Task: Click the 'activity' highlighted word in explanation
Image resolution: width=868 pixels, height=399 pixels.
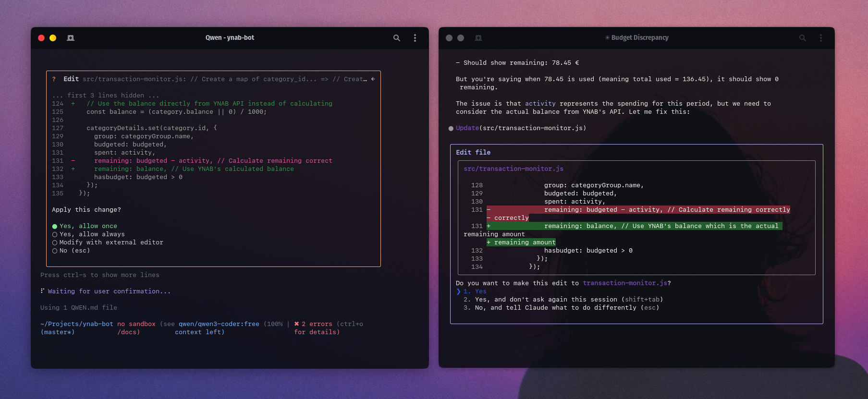Action: (x=540, y=104)
